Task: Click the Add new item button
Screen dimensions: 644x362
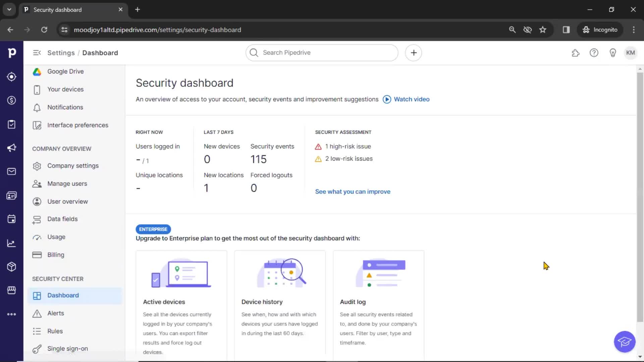Action: [x=414, y=53]
